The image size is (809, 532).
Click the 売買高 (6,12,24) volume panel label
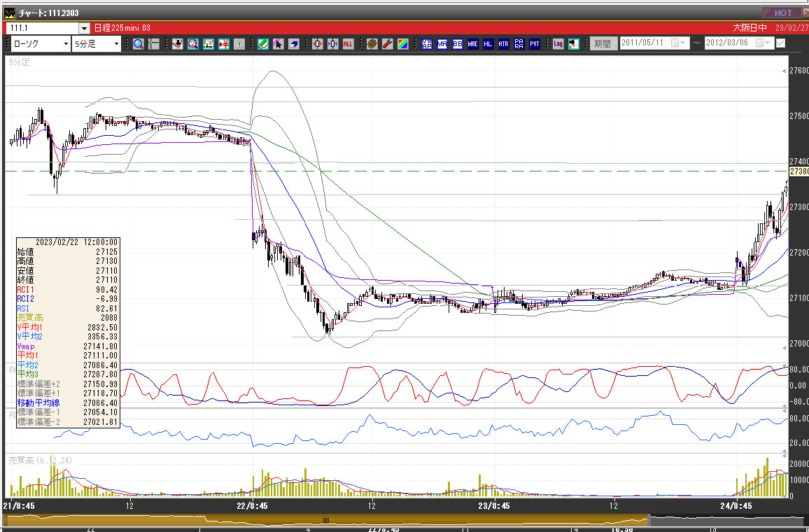(x=41, y=461)
